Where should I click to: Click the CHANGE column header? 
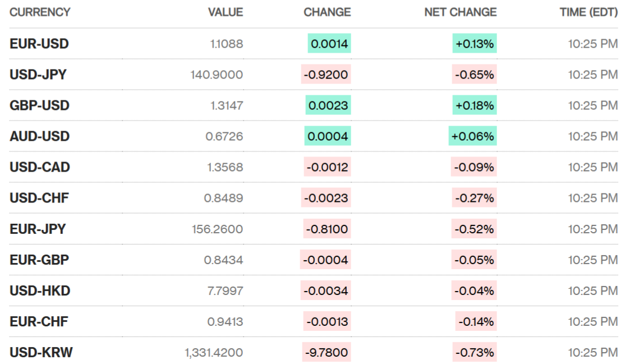[327, 12]
